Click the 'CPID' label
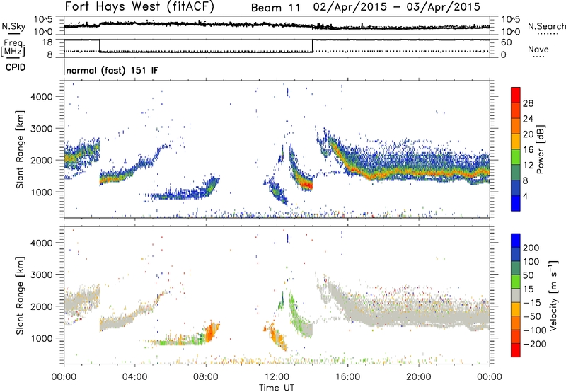 (x=16, y=67)
